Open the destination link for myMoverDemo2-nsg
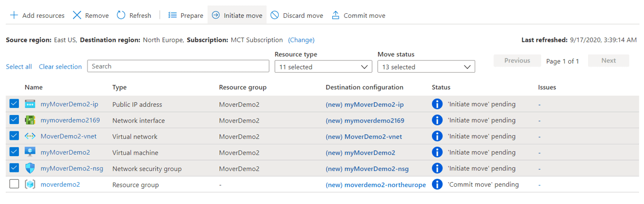The width and height of the screenshot is (644, 204). [367, 169]
